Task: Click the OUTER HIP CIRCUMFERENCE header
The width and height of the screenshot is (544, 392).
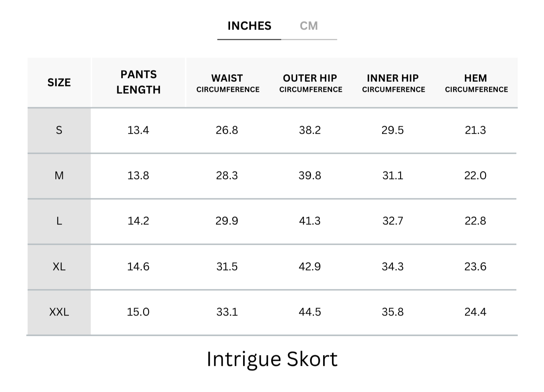Action: (310, 83)
